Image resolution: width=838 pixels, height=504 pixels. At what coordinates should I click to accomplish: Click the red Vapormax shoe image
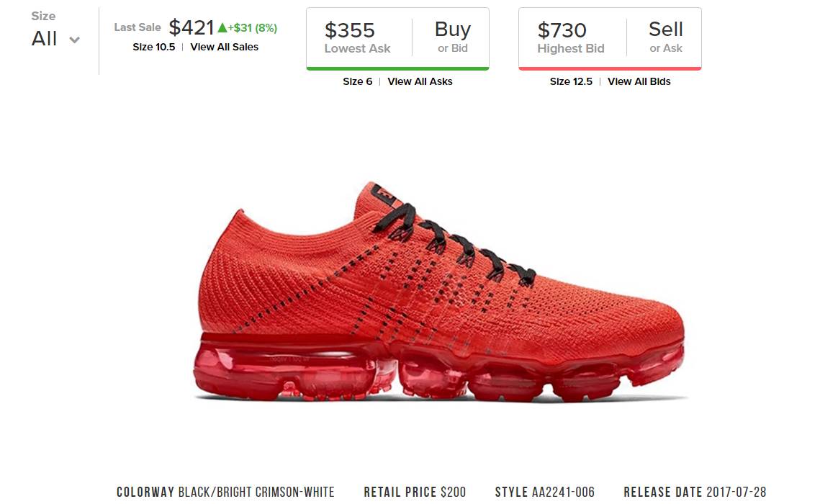[440, 293]
